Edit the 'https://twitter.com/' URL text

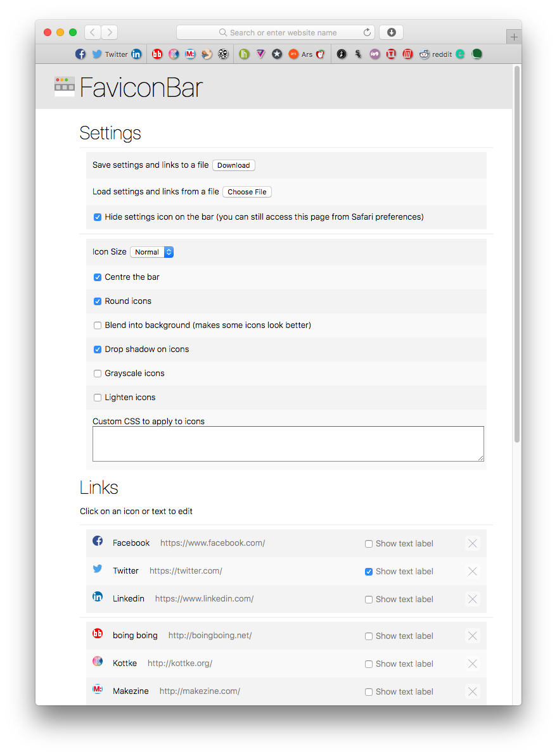tap(186, 571)
